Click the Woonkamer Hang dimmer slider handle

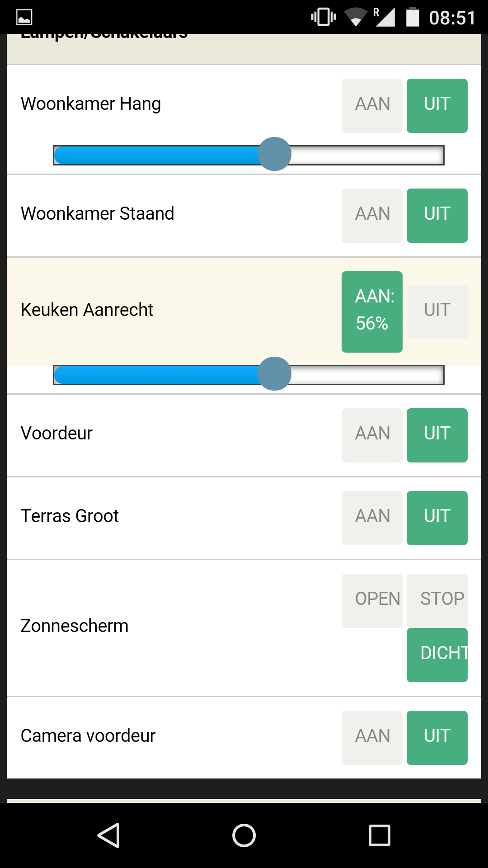point(274,154)
